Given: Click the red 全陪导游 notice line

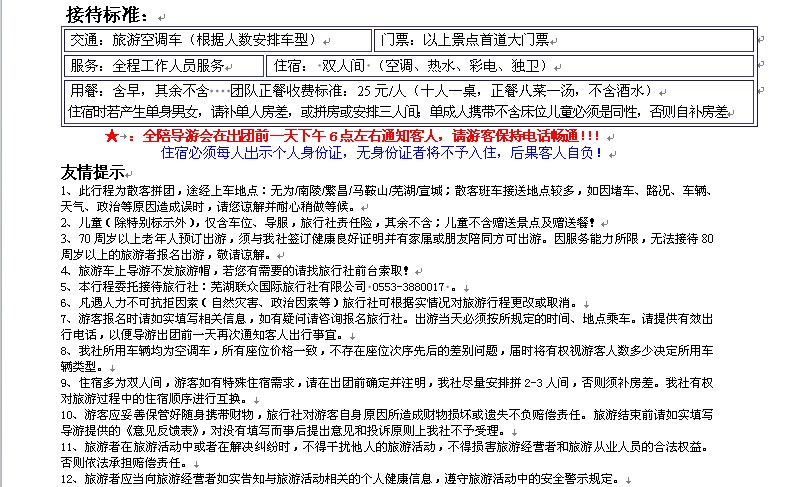Looking at the screenshot, I should 370,136.
